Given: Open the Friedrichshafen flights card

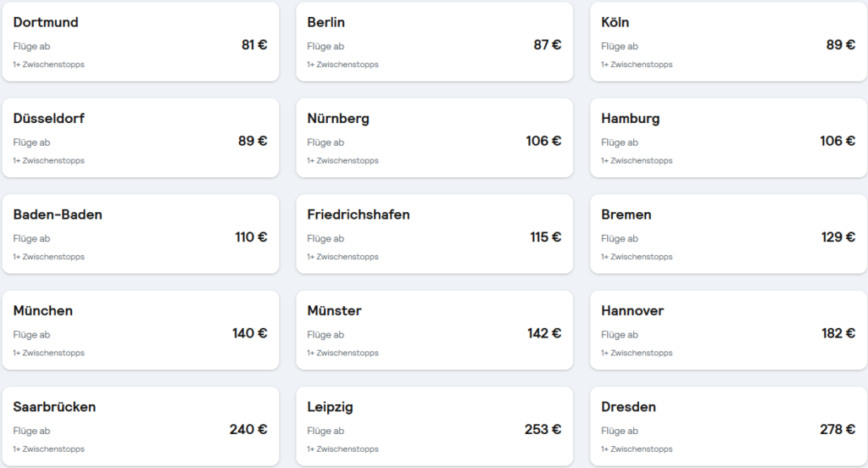Looking at the screenshot, I should [x=435, y=234].
